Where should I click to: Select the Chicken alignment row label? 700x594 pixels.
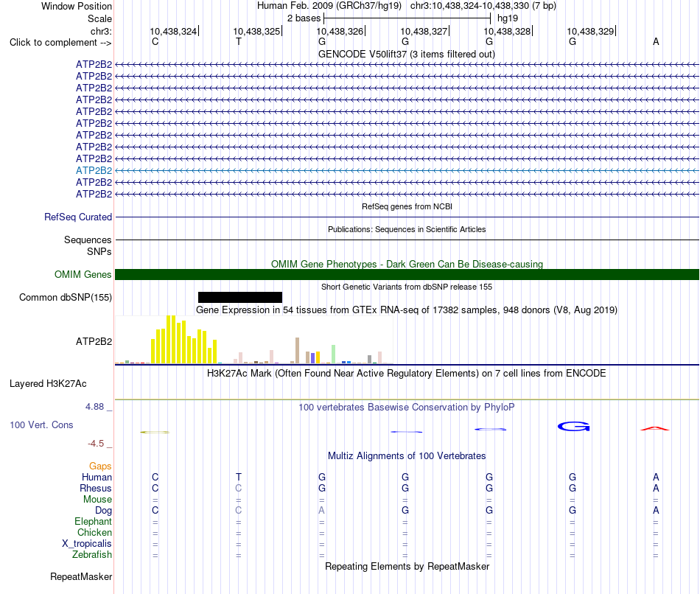[94, 532]
